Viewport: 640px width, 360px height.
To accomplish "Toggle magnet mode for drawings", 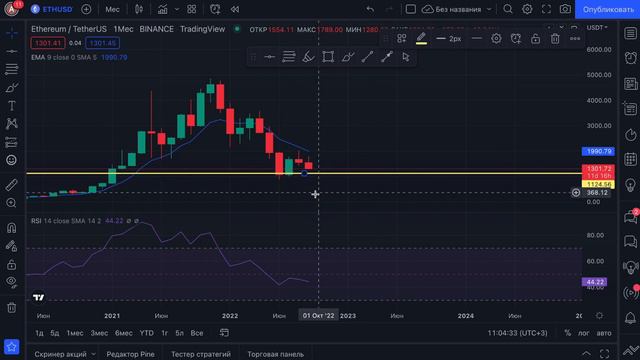I will tap(11, 228).
